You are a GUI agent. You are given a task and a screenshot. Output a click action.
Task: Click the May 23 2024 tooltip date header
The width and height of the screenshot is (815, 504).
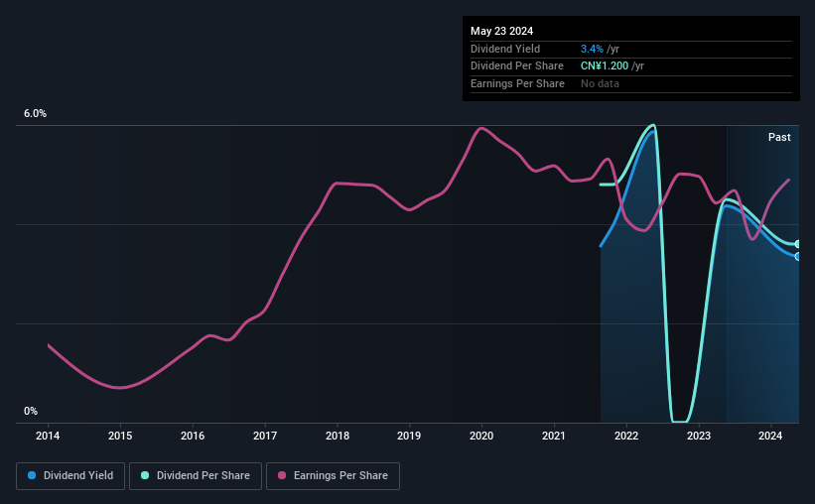501,31
